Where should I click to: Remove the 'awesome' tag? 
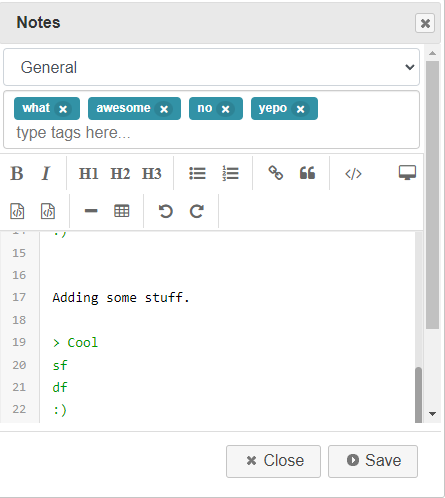pyautogui.click(x=164, y=109)
